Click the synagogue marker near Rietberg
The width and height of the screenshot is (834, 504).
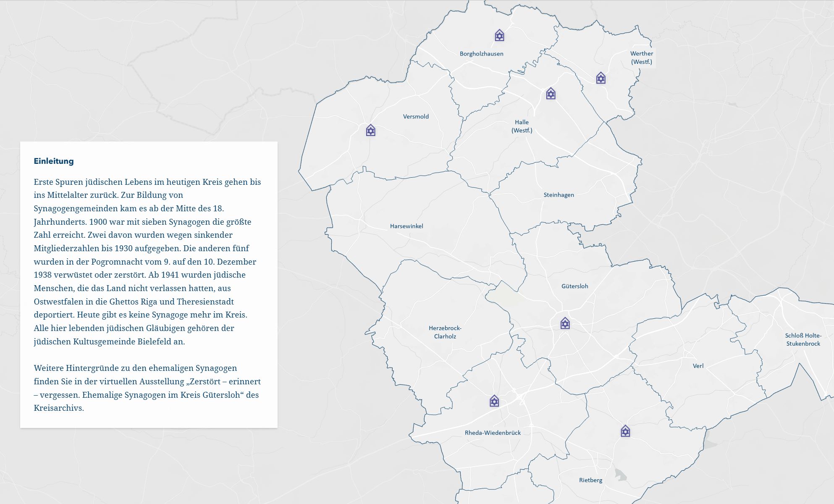point(625,431)
